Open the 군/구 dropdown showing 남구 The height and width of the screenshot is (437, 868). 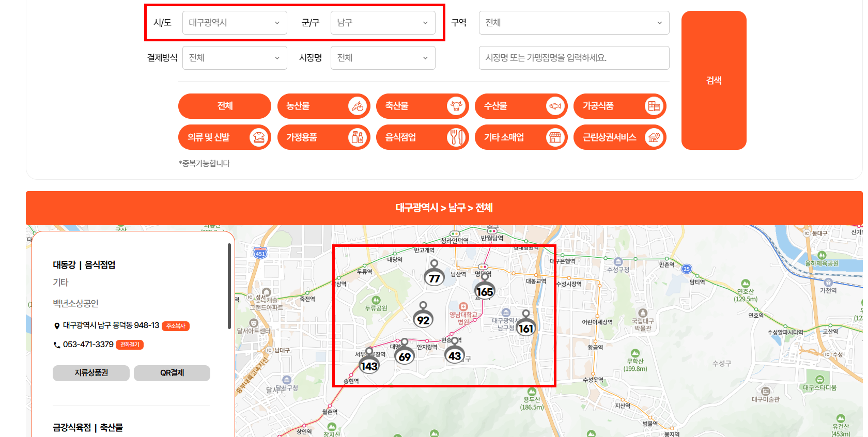tap(383, 23)
